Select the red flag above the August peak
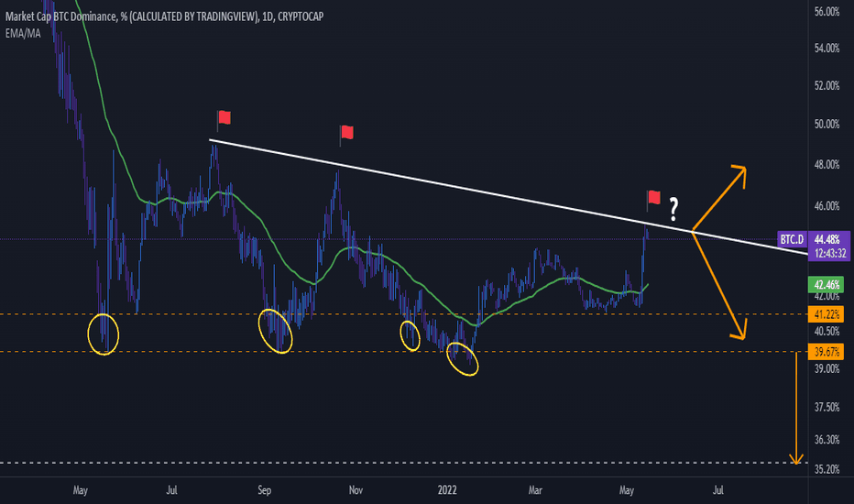The image size is (854, 504). (224, 120)
